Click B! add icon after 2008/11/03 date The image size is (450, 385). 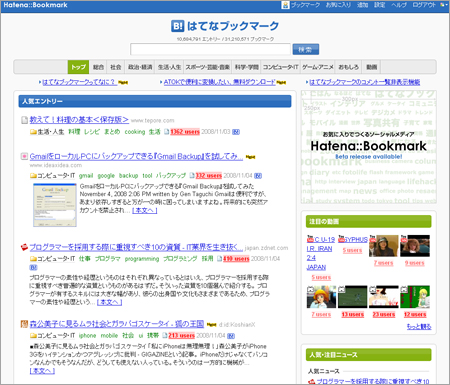click(236, 132)
